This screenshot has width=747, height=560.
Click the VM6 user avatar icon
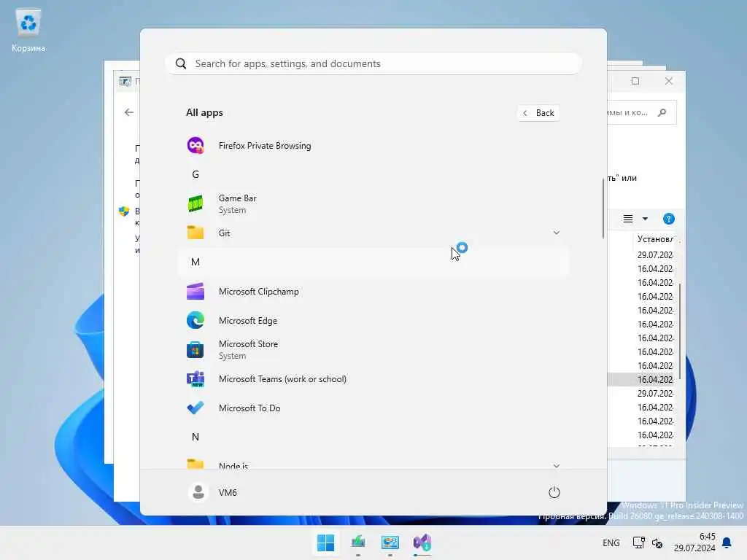198,492
